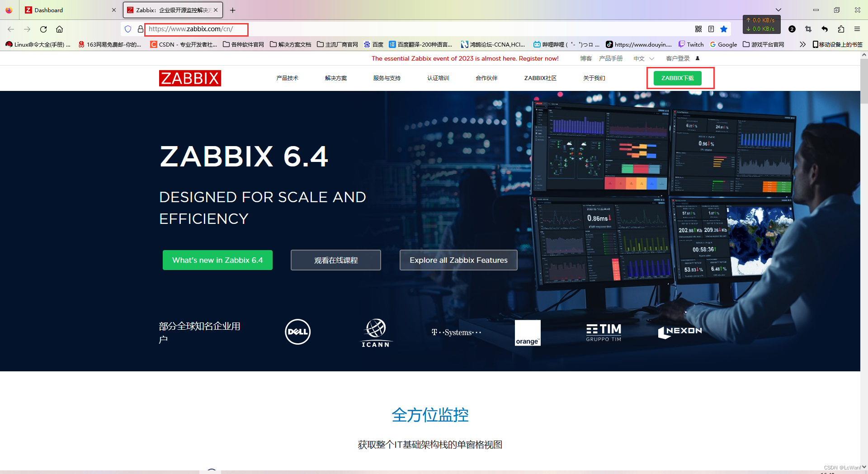This screenshot has width=868, height=474.
Task: Open the 百度翻译 bookmark
Action: [x=420, y=44]
